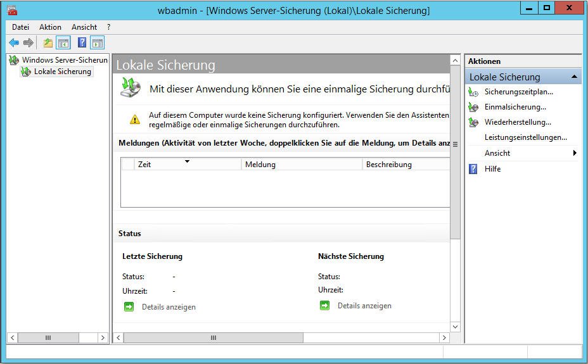
Task: Click the Lokale Sicherung tree node icon
Action: [x=26, y=72]
